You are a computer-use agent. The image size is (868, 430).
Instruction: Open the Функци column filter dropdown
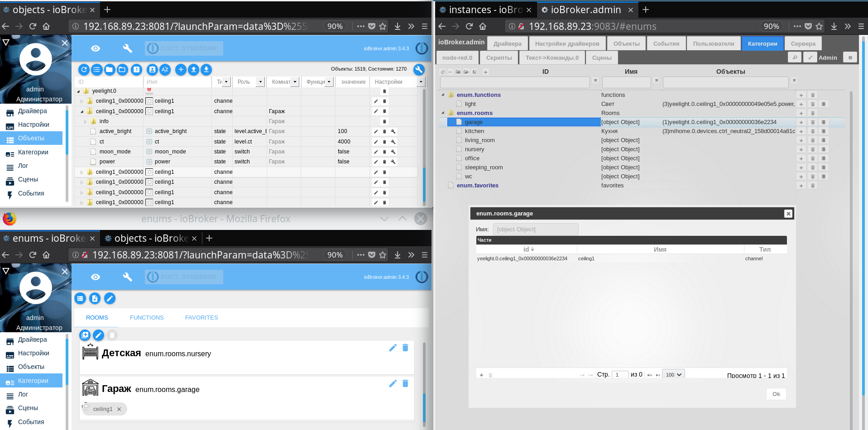(x=329, y=82)
